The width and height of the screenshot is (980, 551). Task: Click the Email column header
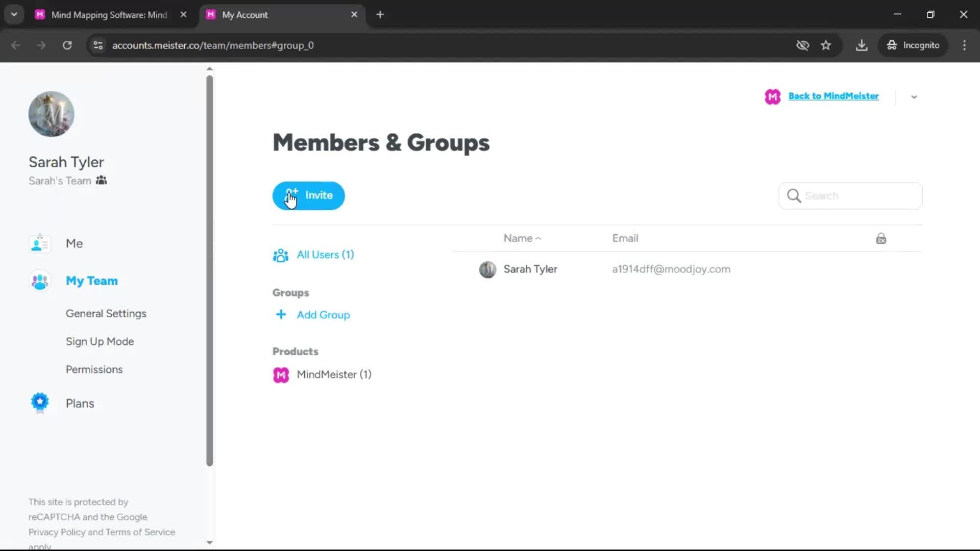pos(625,238)
